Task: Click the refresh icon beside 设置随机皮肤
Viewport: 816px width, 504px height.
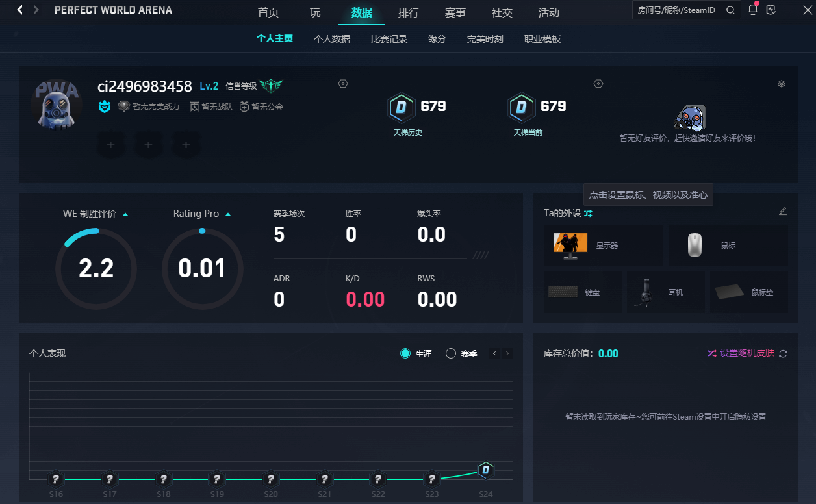Action: click(783, 353)
